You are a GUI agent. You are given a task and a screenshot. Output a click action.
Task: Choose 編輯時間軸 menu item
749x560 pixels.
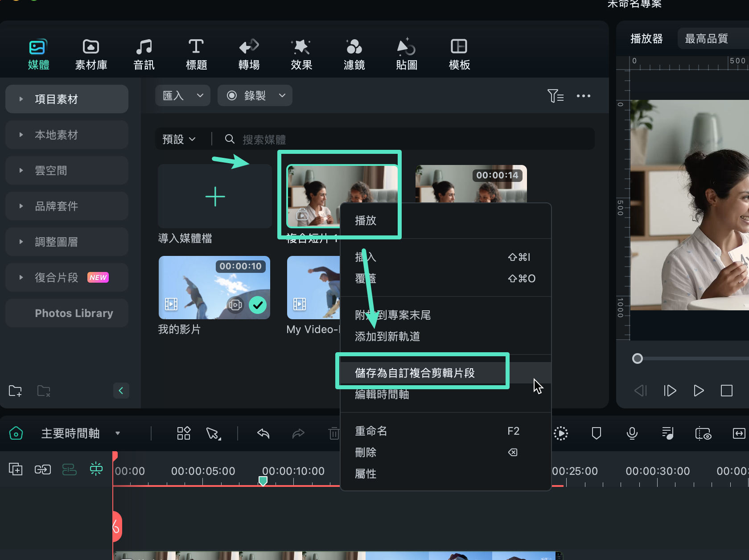pos(446,394)
